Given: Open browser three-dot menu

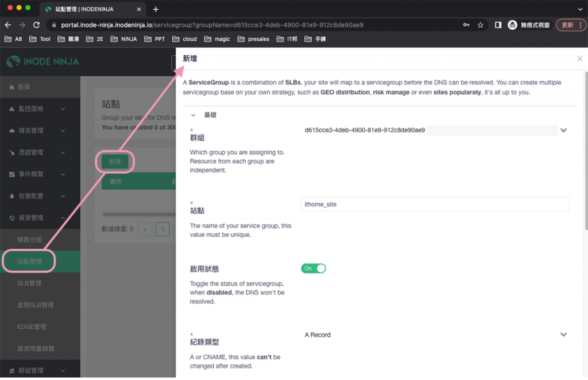Looking at the screenshot, I should pos(581,25).
